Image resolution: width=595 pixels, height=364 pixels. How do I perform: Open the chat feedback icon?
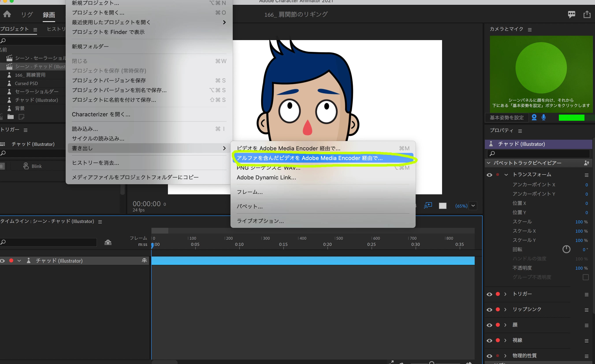click(x=571, y=14)
